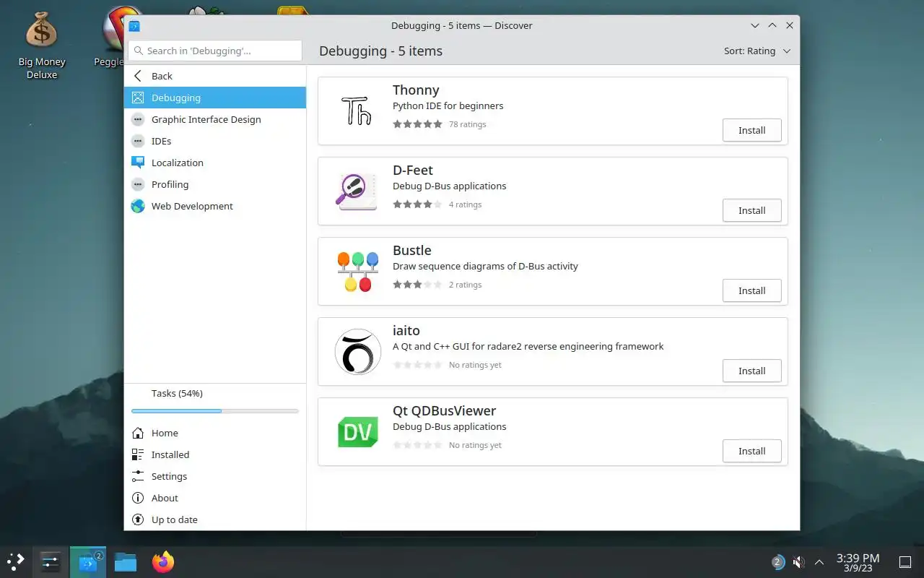Select Graphic Interface Design category
The height and width of the screenshot is (578, 924).
[215, 119]
